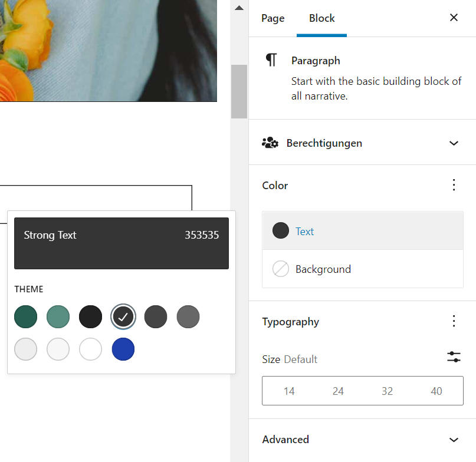Click the Strong Text 353535 color preview
Screen dimensions: 476x462
(121, 243)
